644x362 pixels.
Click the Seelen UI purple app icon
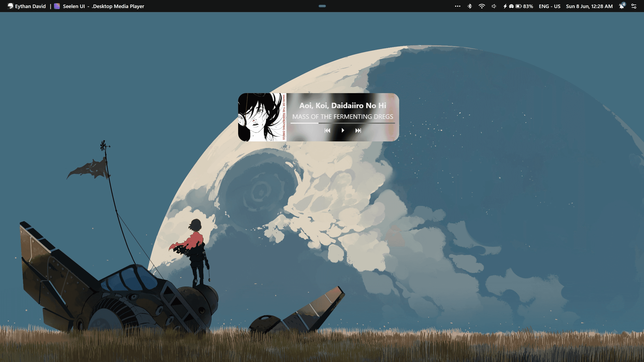[57, 6]
